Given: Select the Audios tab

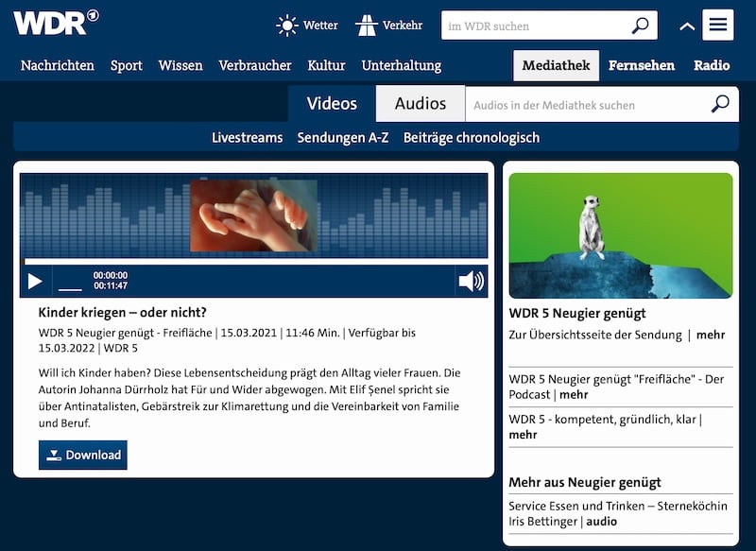Looking at the screenshot, I should pos(421,104).
